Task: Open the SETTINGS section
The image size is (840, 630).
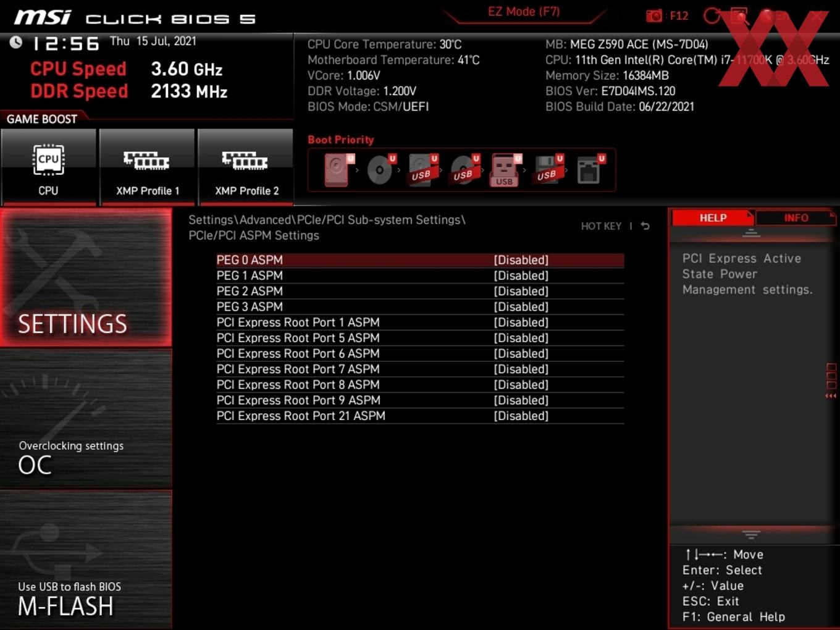Action: click(x=86, y=277)
